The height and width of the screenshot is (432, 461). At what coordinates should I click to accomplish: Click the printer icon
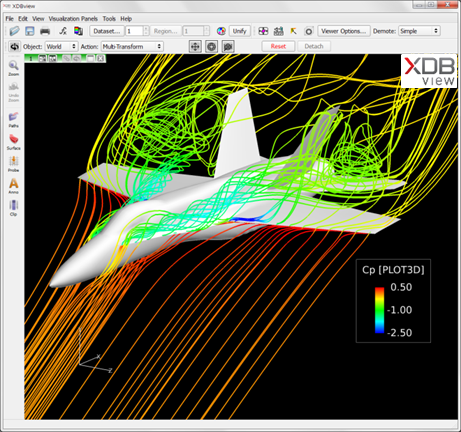pos(45,31)
